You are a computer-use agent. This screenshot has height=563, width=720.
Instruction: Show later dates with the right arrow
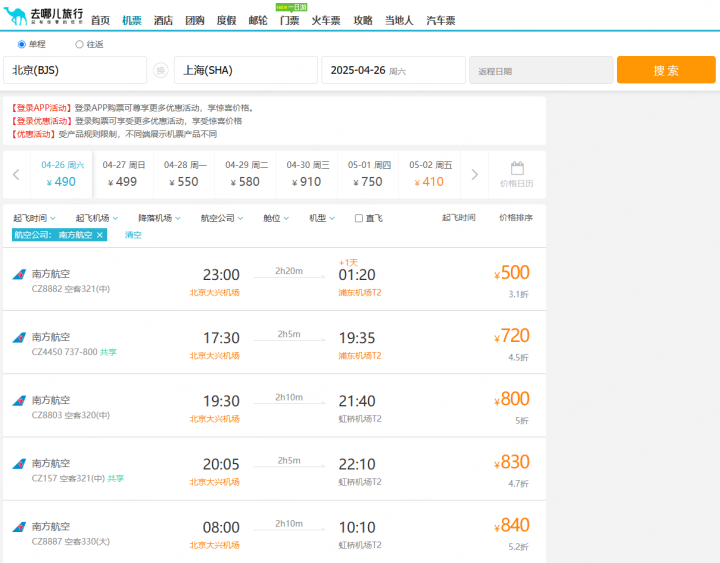tap(475, 175)
